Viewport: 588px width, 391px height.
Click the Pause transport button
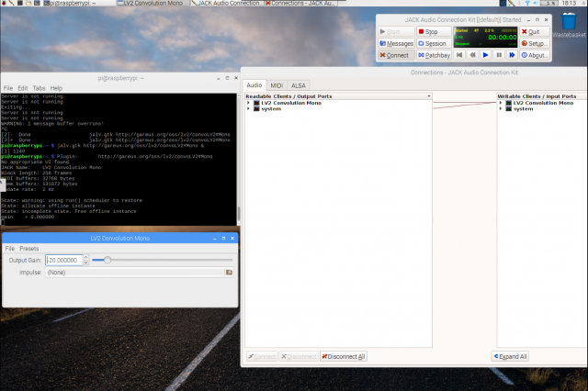499,55
